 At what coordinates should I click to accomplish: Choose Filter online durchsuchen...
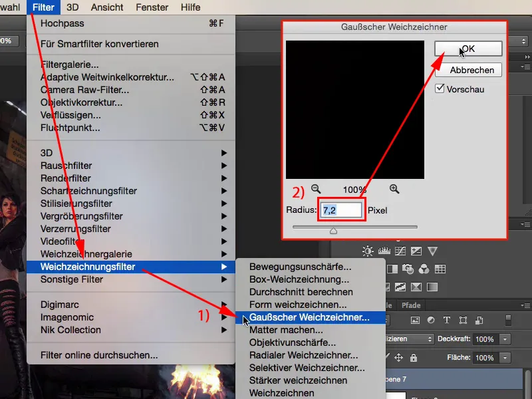[x=131, y=355]
